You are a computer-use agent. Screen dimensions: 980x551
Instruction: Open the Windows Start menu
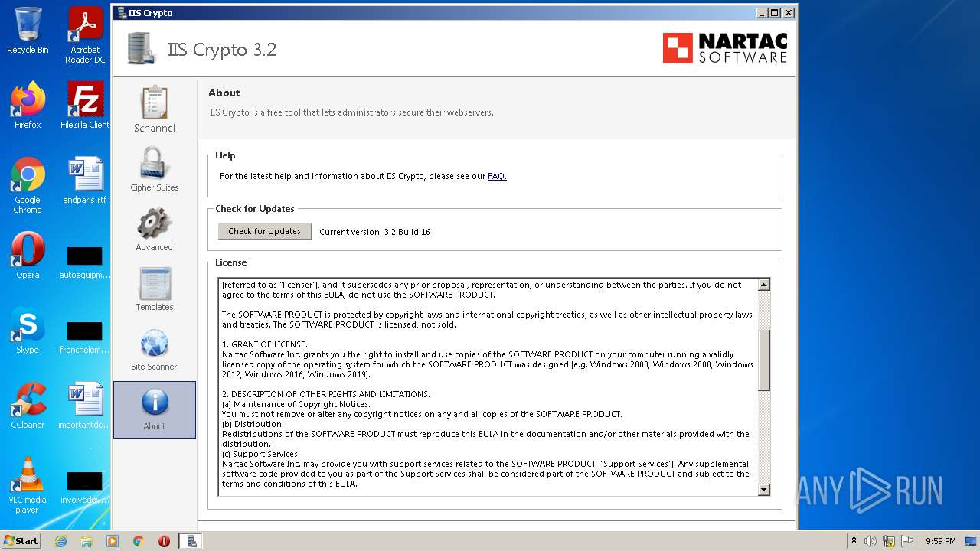click(x=21, y=540)
